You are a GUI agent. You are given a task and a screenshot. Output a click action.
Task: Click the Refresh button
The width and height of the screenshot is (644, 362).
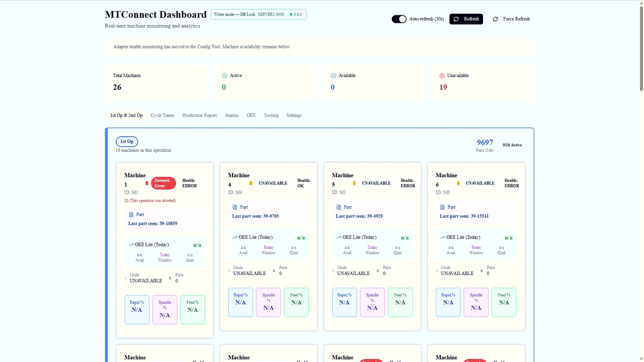click(466, 19)
